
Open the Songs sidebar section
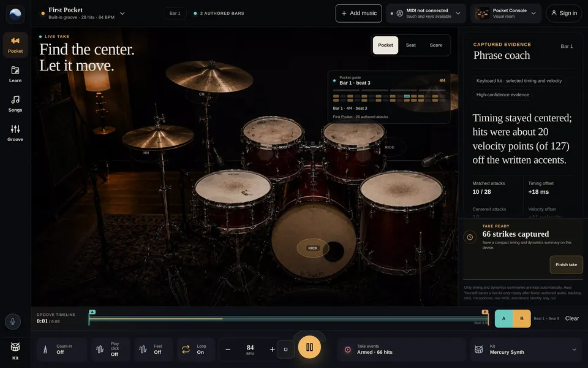point(15,104)
